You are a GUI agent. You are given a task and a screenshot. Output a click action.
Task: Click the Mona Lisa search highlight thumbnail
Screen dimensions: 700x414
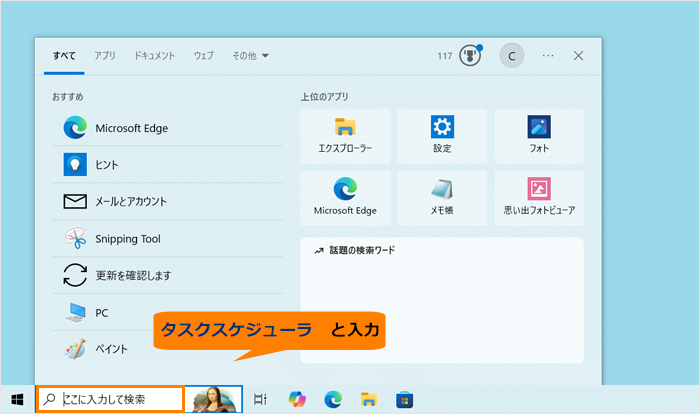pyautogui.click(x=214, y=399)
